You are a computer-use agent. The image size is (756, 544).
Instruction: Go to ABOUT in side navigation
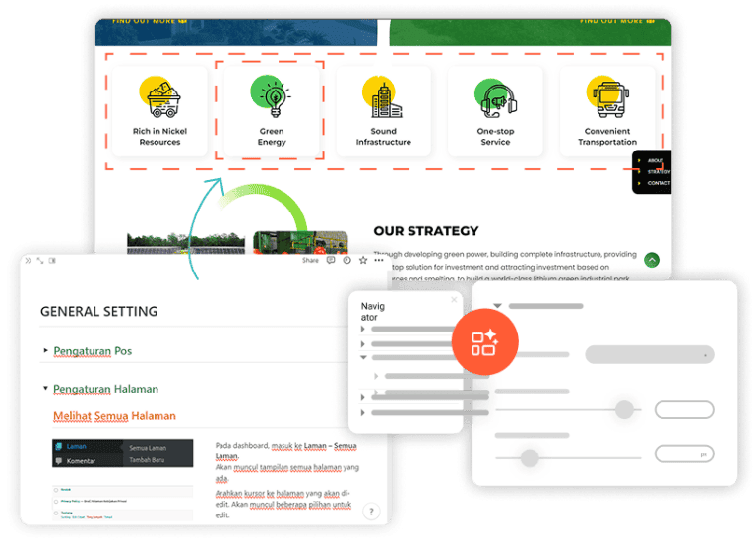click(656, 160)
